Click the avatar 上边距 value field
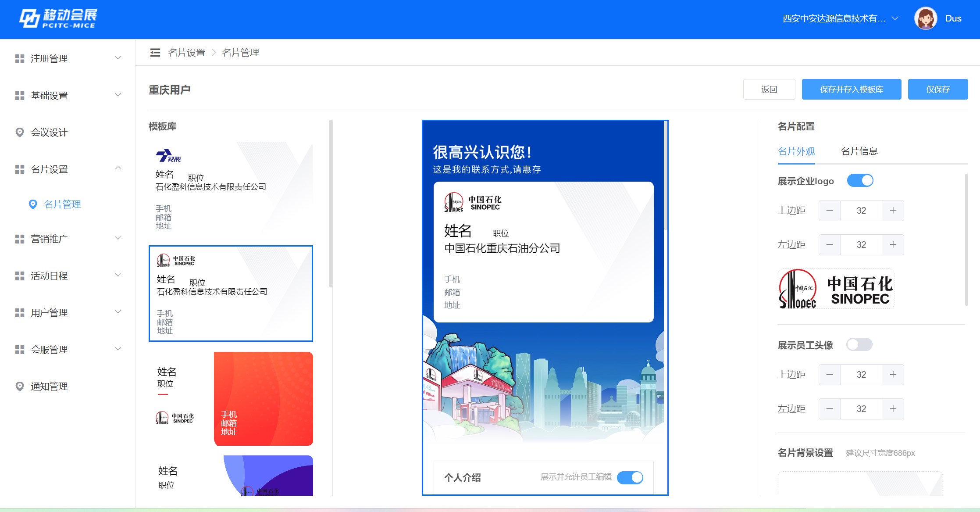 point(861,375)
